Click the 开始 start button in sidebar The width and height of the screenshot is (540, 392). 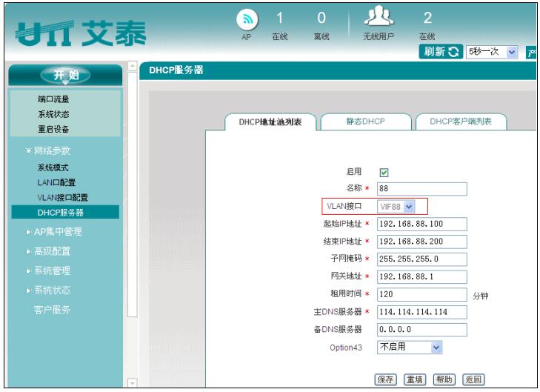coord(65,75)
